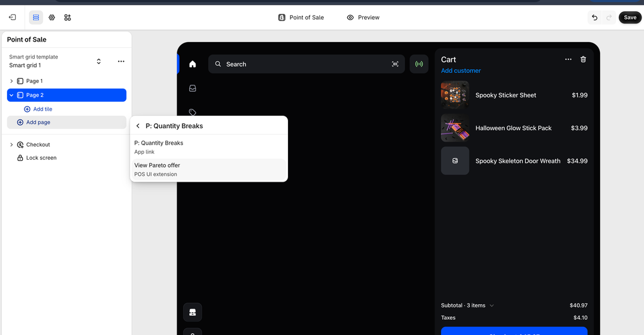Viewport: 644px width, 335px height.
Task: Choose View Pareto offer POS UI extension
Action: pyautogui.click(x=209, y=170)
